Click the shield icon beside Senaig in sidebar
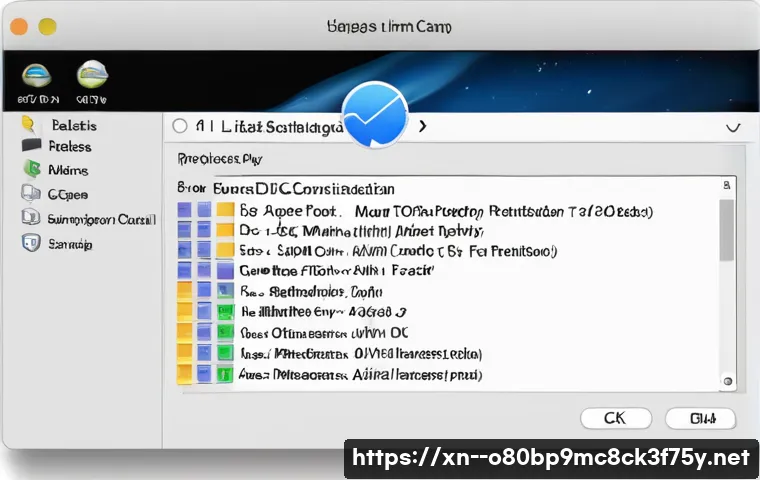This screenshot has width=760, height=480. 30,242
